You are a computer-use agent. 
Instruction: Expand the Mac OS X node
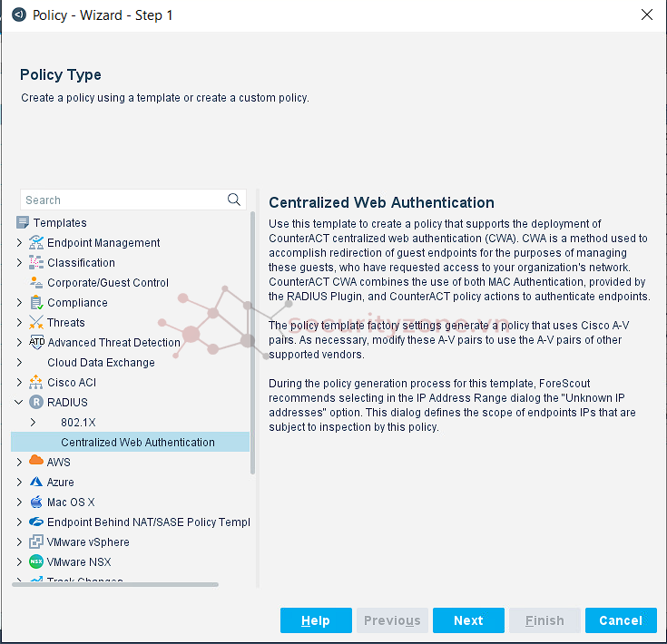[x=19, y=502]
